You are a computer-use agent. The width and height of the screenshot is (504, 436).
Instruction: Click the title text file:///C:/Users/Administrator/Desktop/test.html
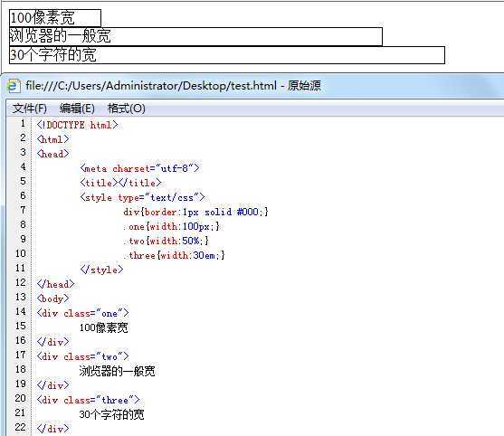point(151,86)
